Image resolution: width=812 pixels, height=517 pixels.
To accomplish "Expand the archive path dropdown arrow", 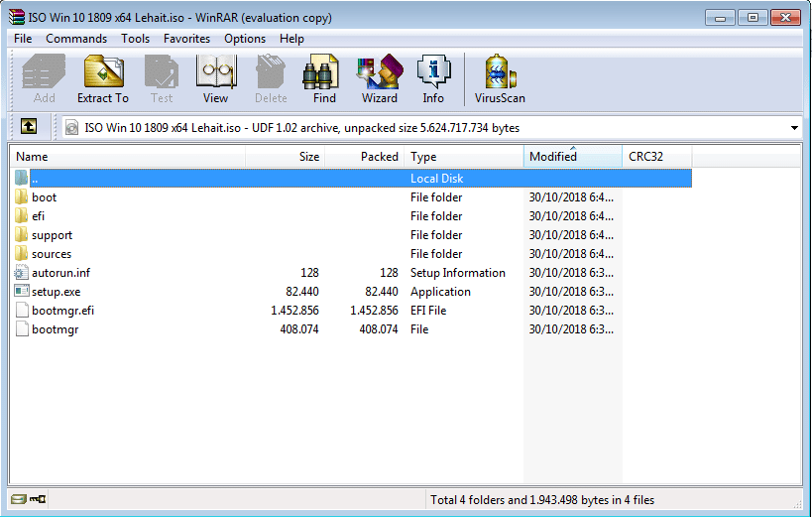I will pyautogui.click(x=794, y=128).
